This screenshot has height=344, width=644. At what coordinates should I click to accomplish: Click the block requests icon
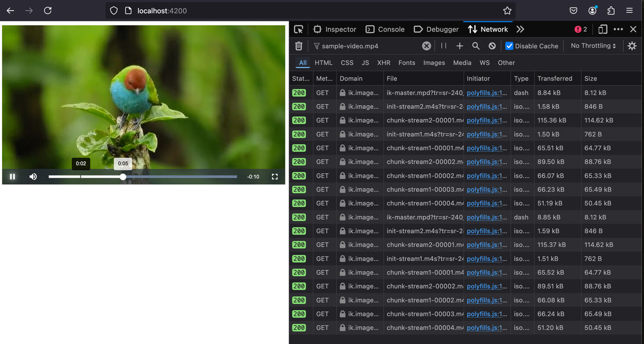pos(492,46)
